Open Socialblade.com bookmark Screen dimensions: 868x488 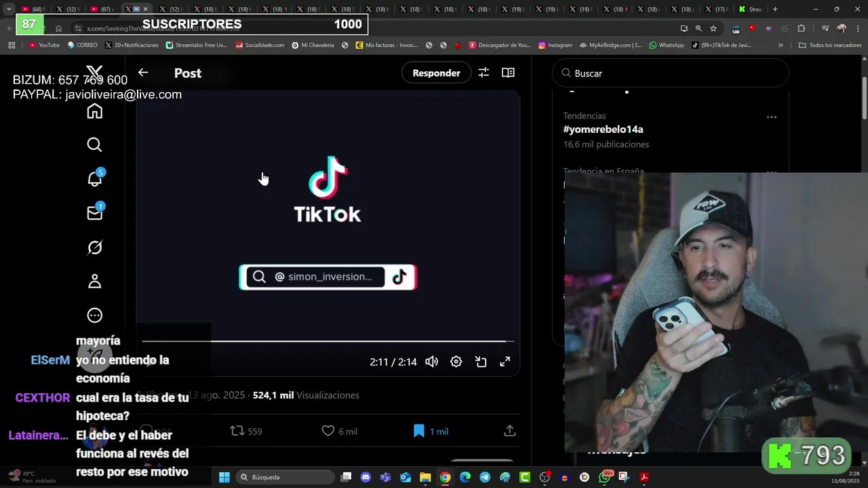pyautogui.click(x=260, y=45)
